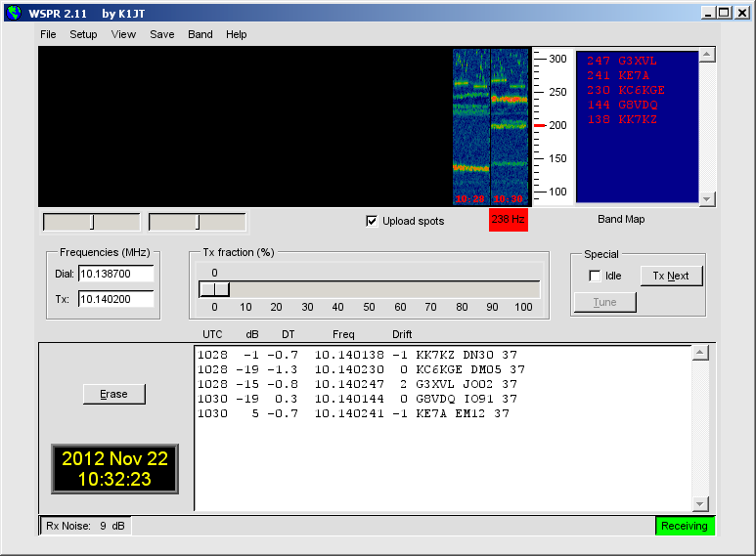Click the WSPR globe icon in title bar
Image resolution: width=756 pixels, height=556 pixels.
click(x=14, y=13)
